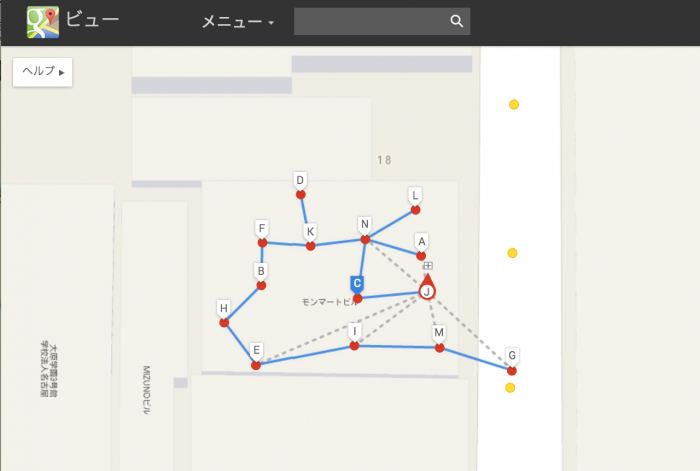Click the yellow dot below marker G
Screen dimensions: 700x471
[510, 388]
